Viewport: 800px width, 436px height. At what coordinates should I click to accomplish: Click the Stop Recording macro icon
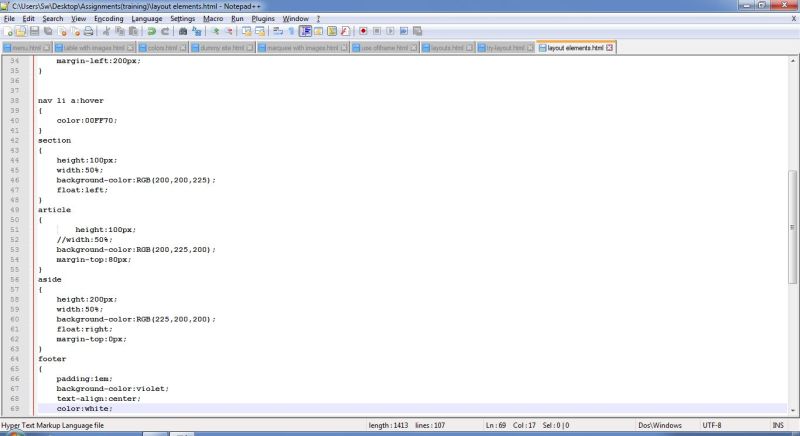(377, 31)
